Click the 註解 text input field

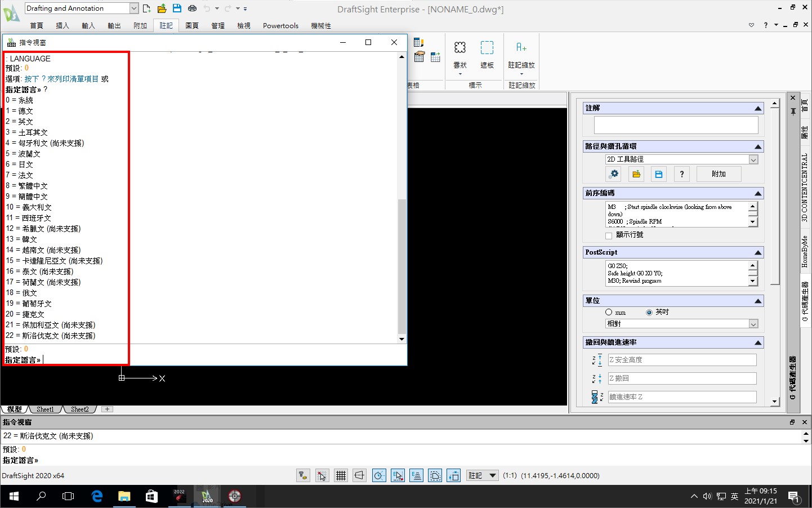coord(676,125)
